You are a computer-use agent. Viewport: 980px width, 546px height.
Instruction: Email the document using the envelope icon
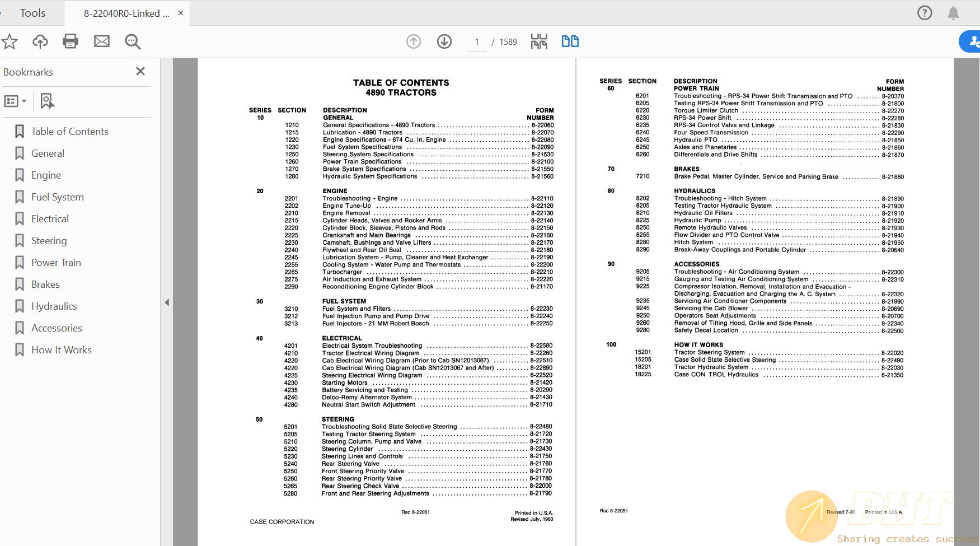[x=102, y=41]
